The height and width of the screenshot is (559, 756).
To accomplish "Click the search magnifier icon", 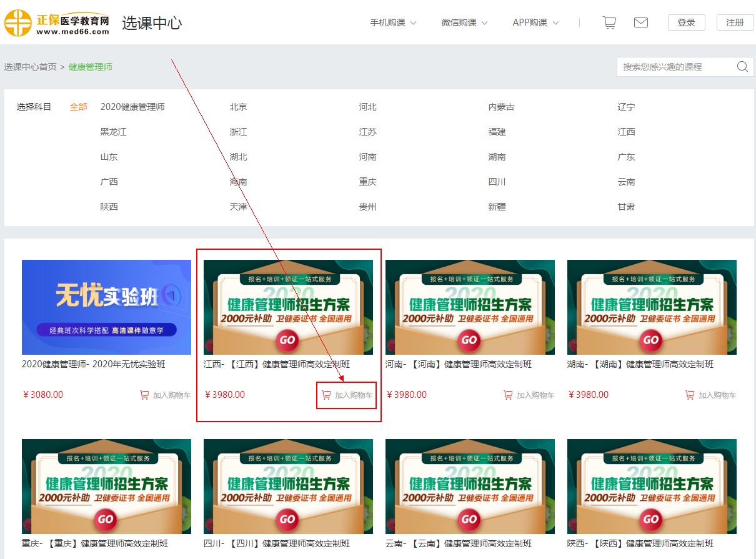I will tap(742, 67).
